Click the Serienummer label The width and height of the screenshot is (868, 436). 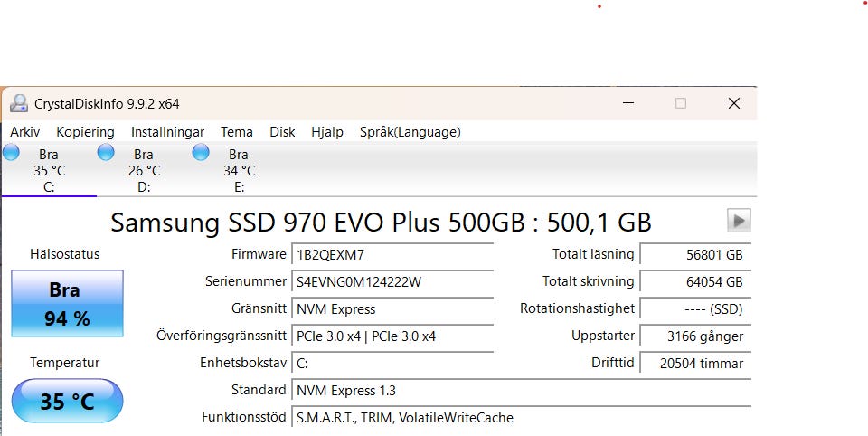[246, 281]
